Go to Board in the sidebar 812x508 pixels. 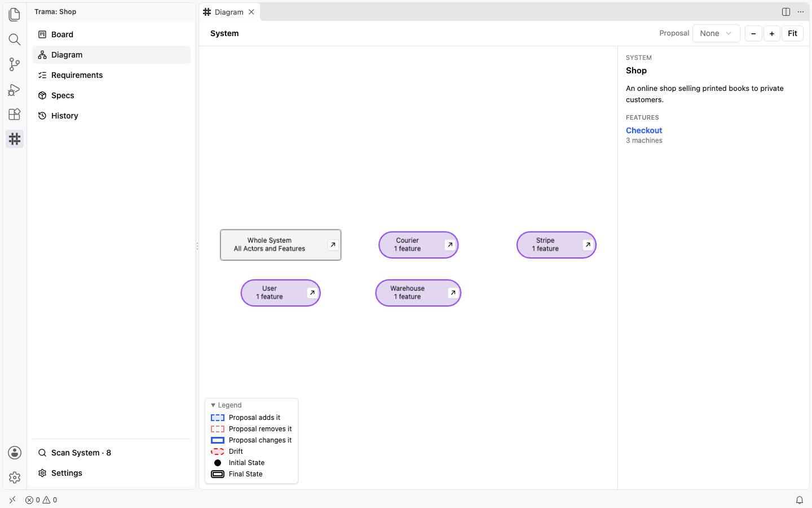click(x=112, y=34)
